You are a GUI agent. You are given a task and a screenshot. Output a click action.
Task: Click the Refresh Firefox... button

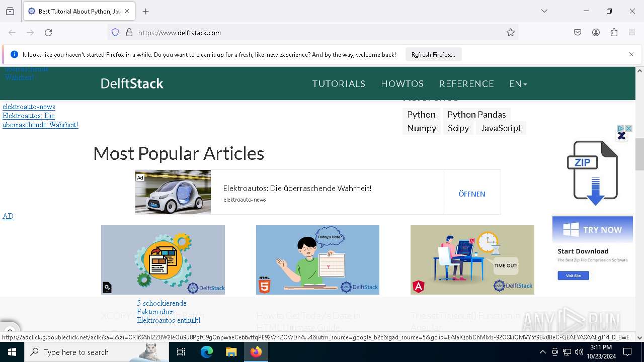coord(433,54)
